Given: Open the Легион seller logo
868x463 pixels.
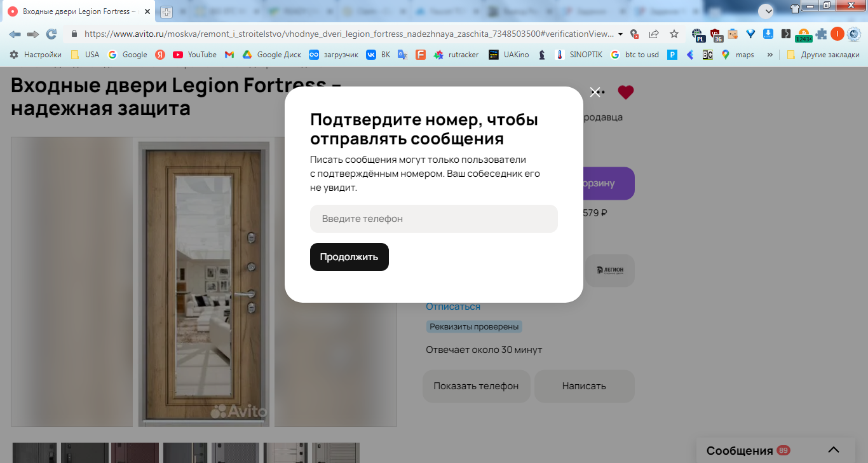Looking at the screenshot, I should (x=609, y=270).
